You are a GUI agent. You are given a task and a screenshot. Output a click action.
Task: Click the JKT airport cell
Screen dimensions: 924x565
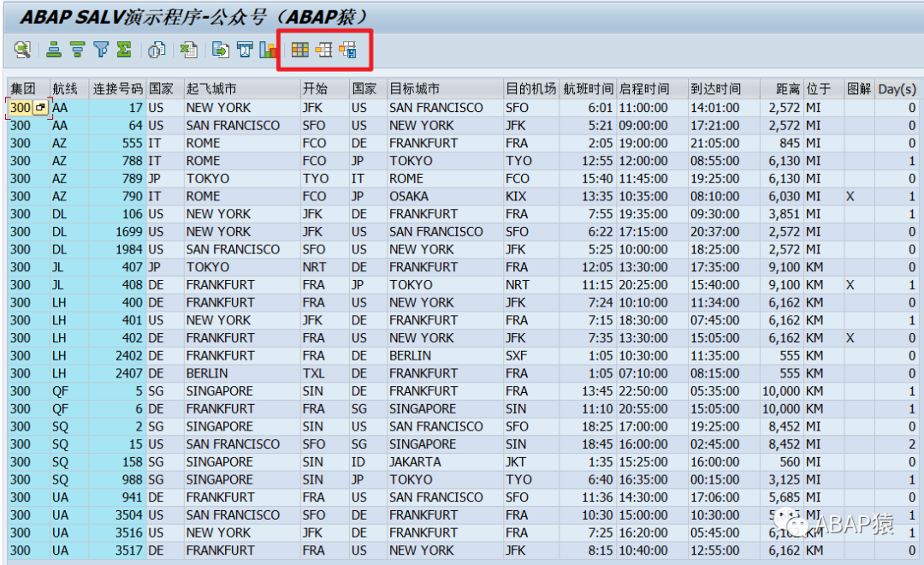(531, 461)
